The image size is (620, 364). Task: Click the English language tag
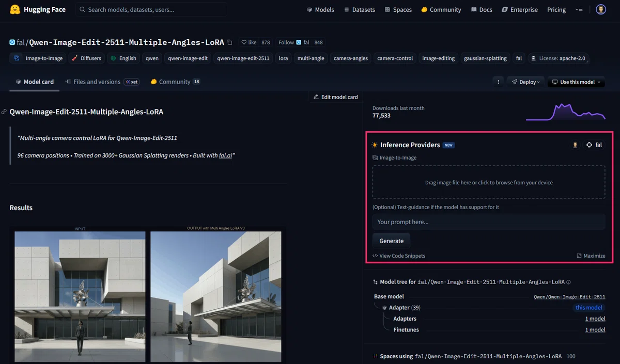pyautogui.click(x=123, y=58)
